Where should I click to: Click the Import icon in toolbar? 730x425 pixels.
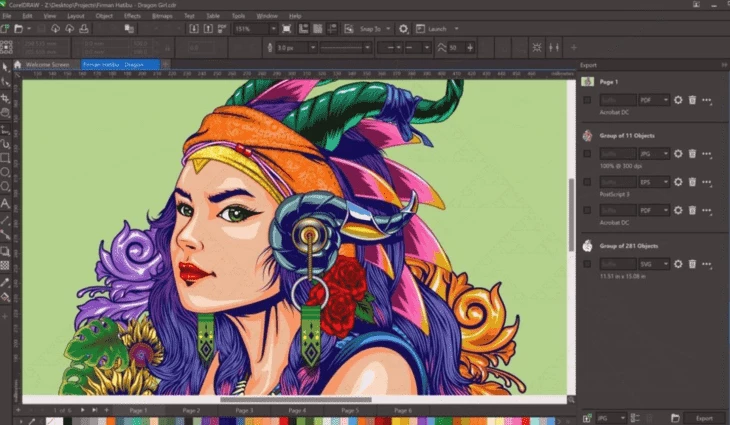pos(194,29)
